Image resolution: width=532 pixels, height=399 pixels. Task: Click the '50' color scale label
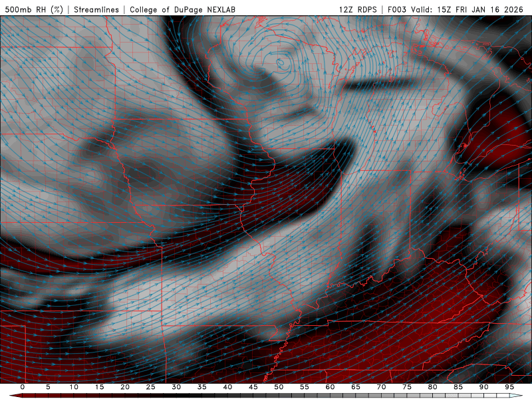point(279,387)
